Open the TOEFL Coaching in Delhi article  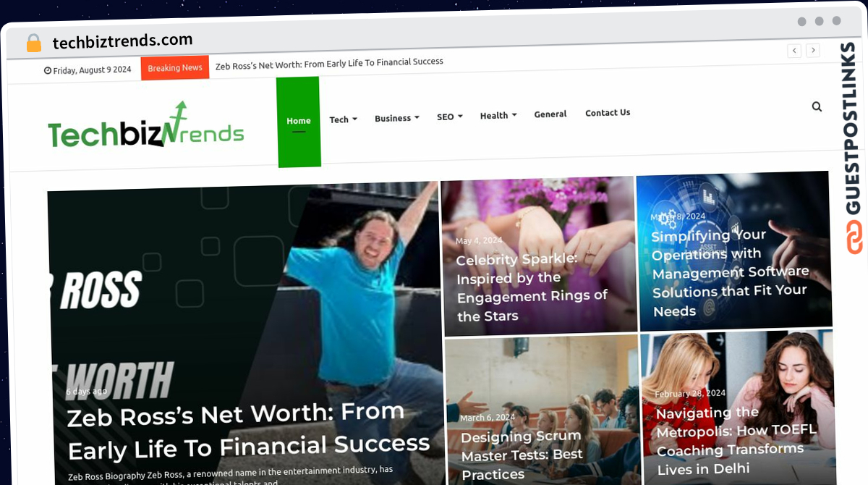coord(736,440)
